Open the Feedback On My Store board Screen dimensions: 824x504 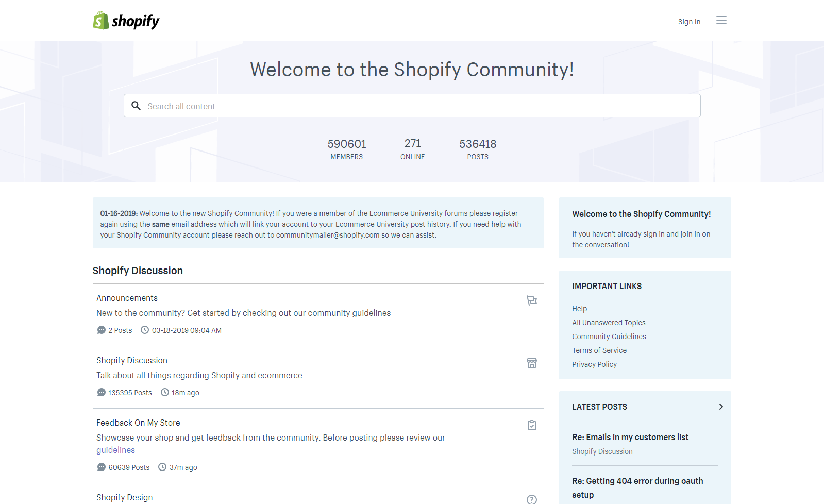pyautogui.click(x=138, y=423)
